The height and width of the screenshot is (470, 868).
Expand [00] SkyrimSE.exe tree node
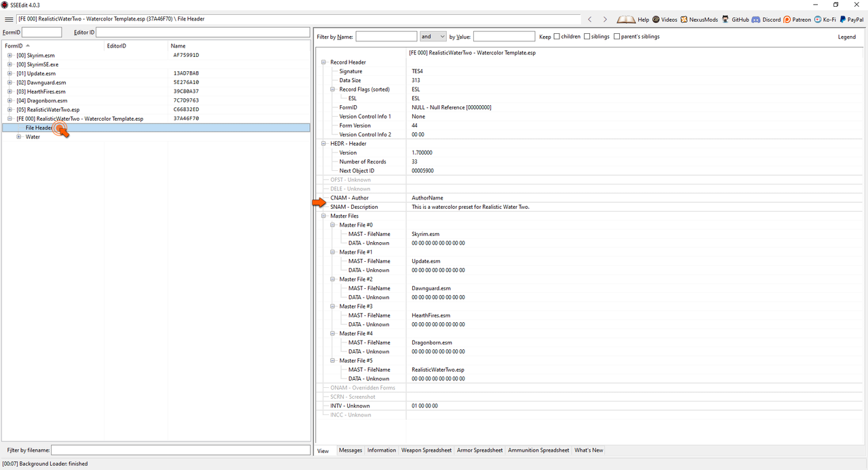pyautogui.click(x=10, y=64)
